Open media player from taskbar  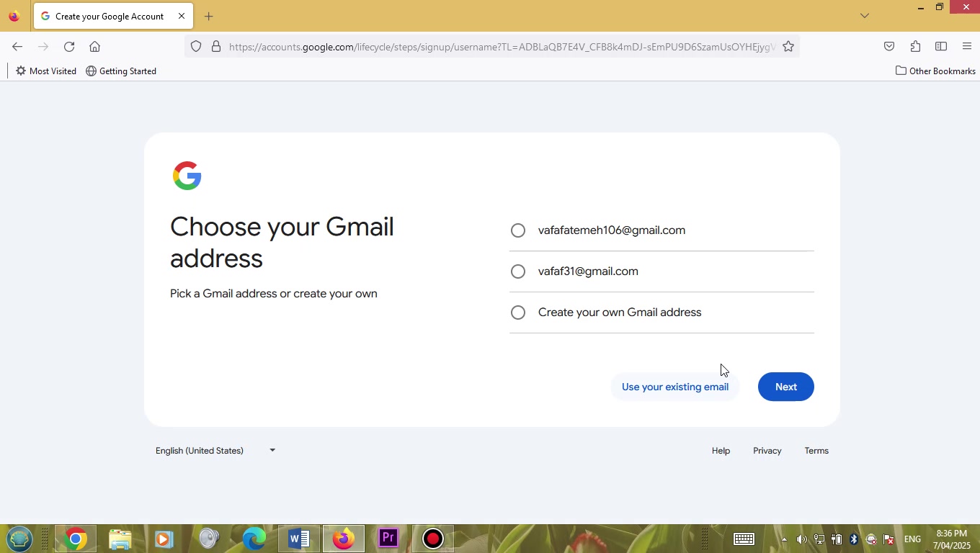(164, 539)
